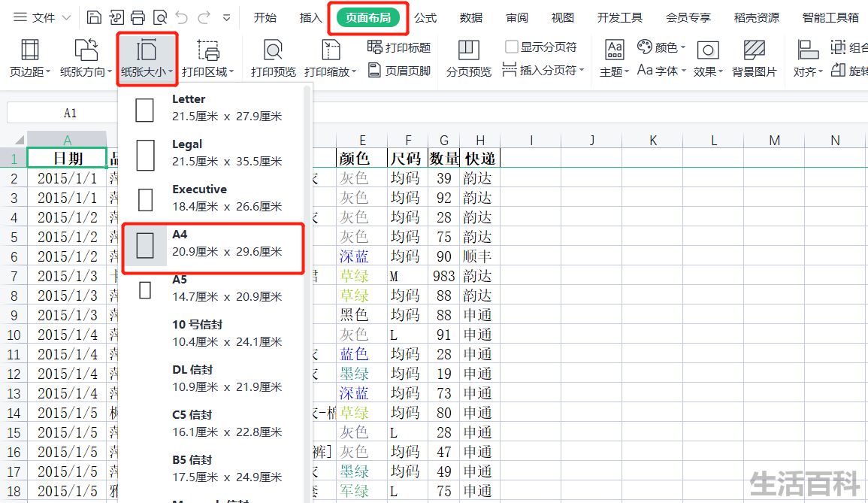Open the 视图 tab
The height and width of the screenshot is (503, 868).
click(x=562, y=18)
